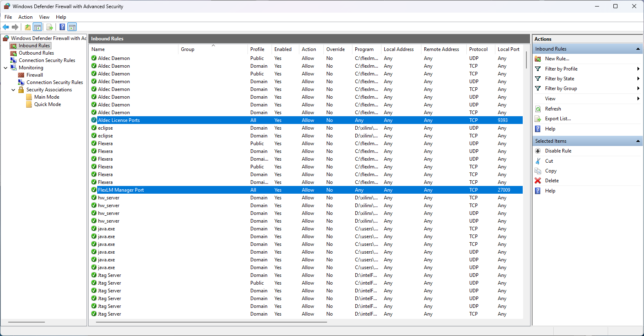This screenshot has width=644, height=336.
Task: Toggle the Show/Hide Console Tree toolbar button
Action: (38, 27)
